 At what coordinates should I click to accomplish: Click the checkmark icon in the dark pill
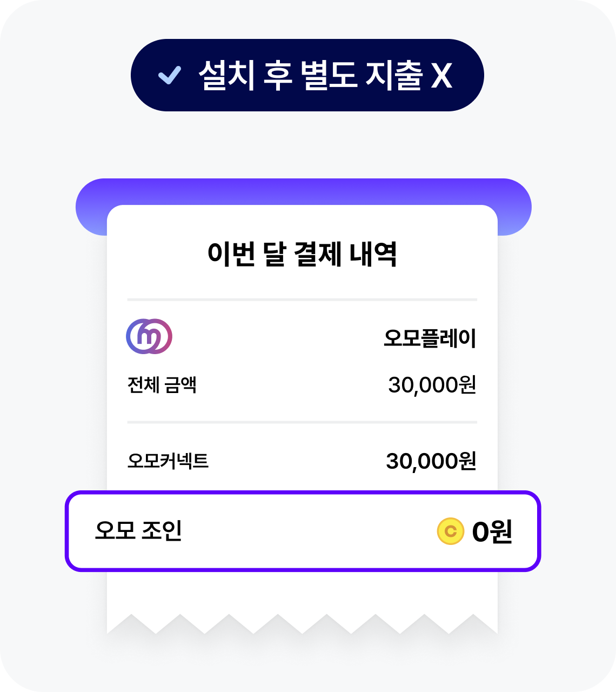[x=170, y=75]
